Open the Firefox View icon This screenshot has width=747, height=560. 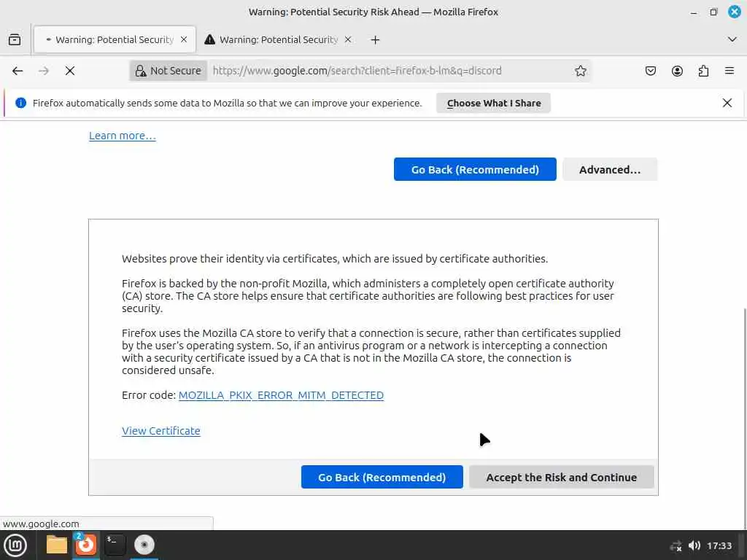15,39
